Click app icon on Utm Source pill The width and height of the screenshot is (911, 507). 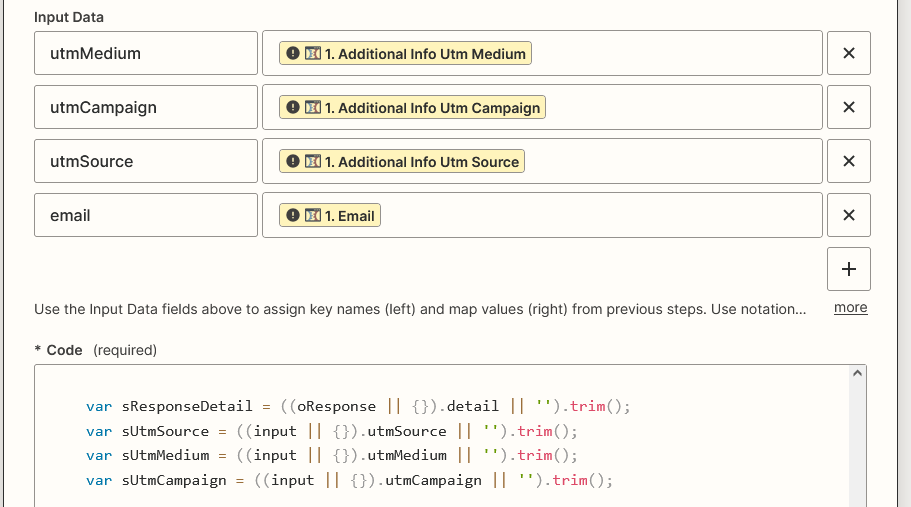[313, 161]
